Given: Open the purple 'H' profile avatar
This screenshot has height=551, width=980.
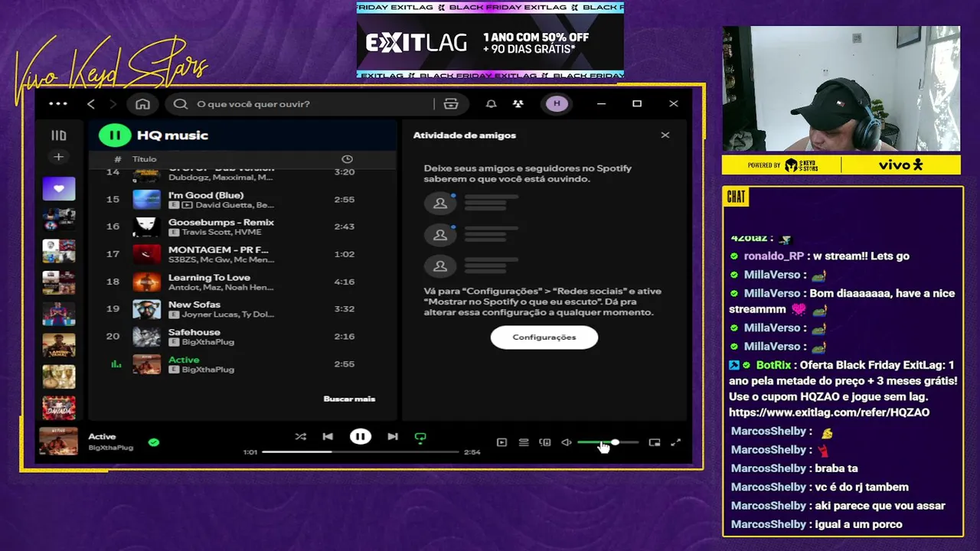Looking at the screenshot, I should [557, 104].
